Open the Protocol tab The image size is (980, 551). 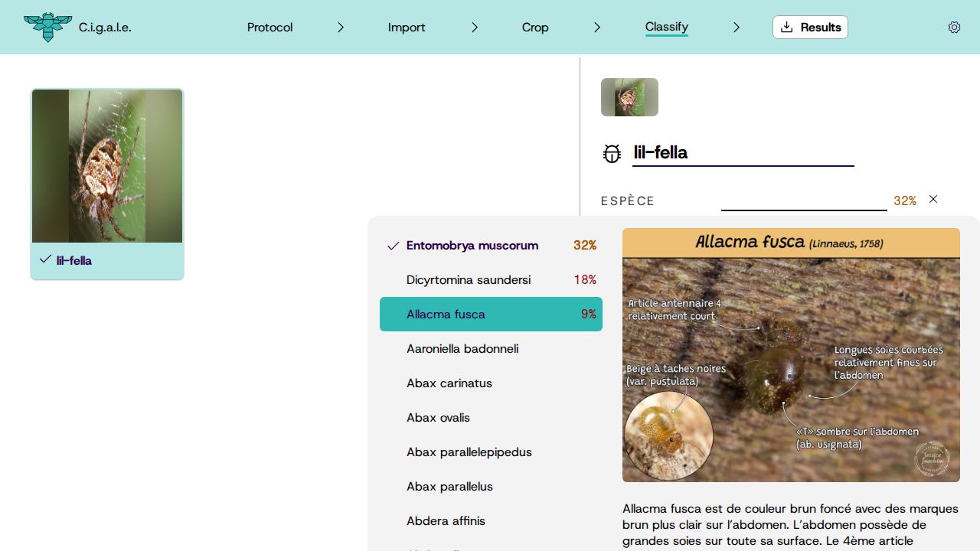click(x=269, y=28)
